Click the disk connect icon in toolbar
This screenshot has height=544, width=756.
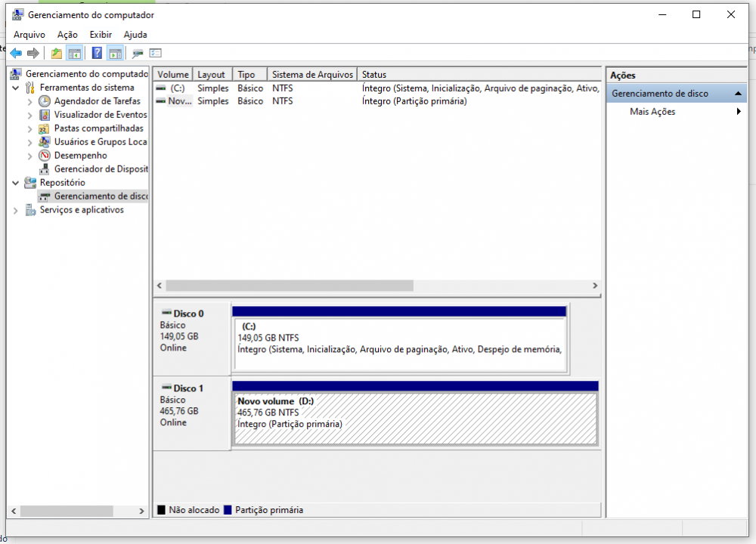coord(137,53)
